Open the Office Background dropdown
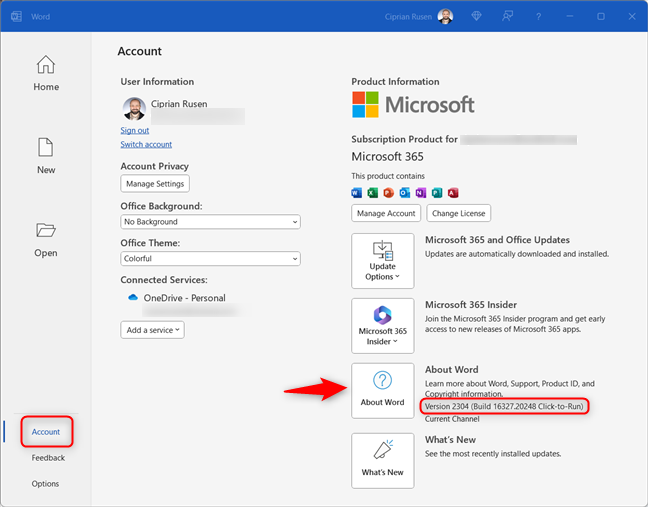Screen dimensions: 648x507 [x=210, y=222]
